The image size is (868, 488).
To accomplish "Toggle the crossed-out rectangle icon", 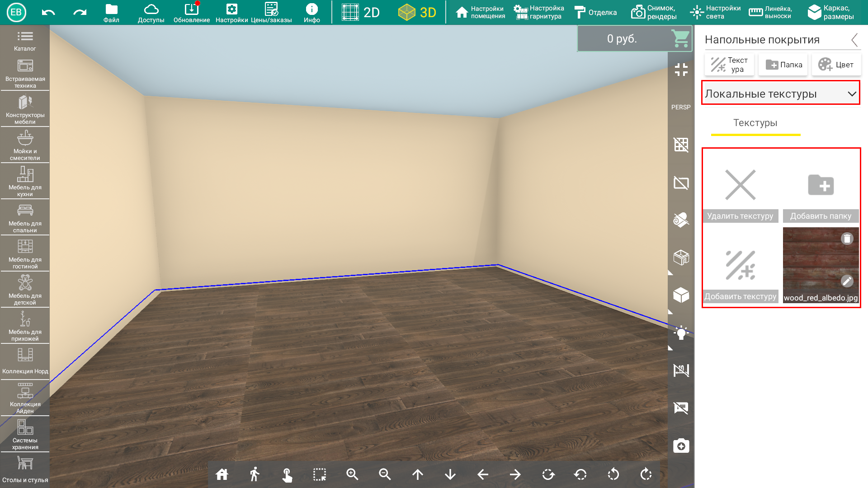I will point(681,183).
